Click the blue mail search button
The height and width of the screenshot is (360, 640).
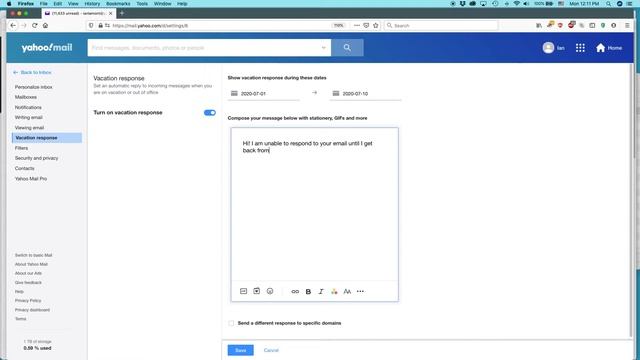(x=347, y=48)
